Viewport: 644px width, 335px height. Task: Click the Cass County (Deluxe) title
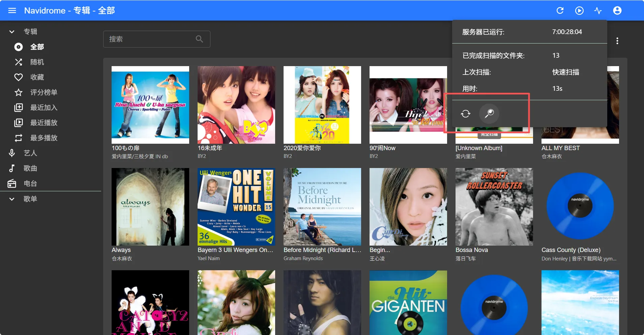pos(571,250)
